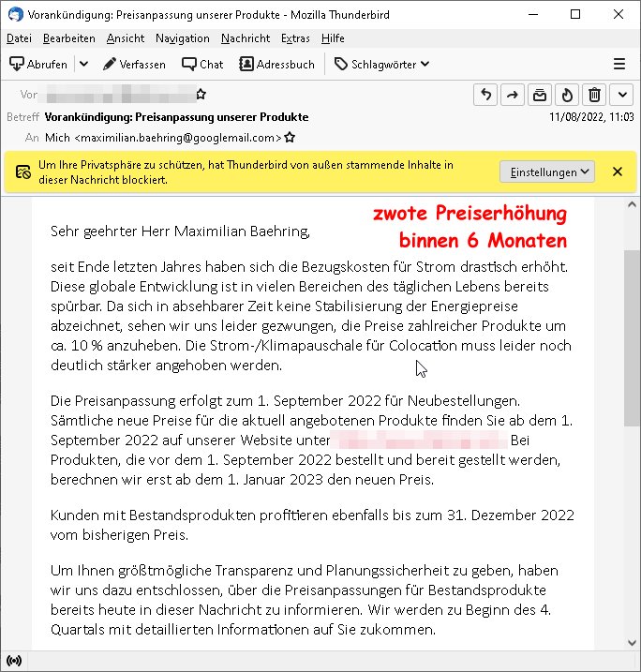Click the reply arrow icon
This screenshot has height=672, width=641.
point(485,95)
